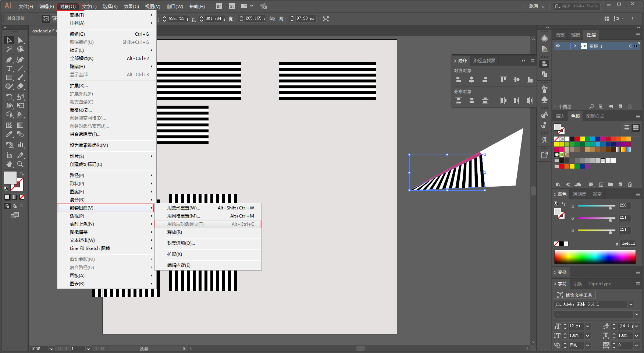The width and height of the screenshot is (644, 353).
Task: Choose the Zoom tool magnifier
Action: 20,164
